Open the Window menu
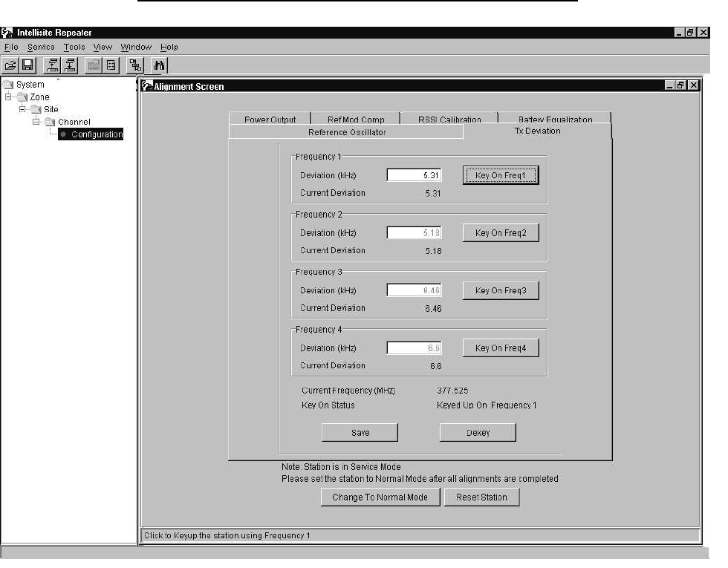The height and width of the screenshot is (568, 728). point(136,47)
